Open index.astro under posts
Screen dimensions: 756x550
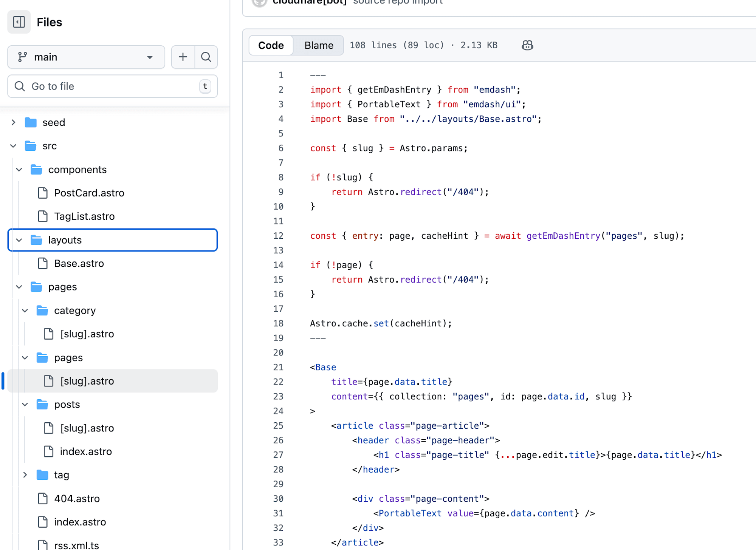pyautogui.click(x=86, y=451)
